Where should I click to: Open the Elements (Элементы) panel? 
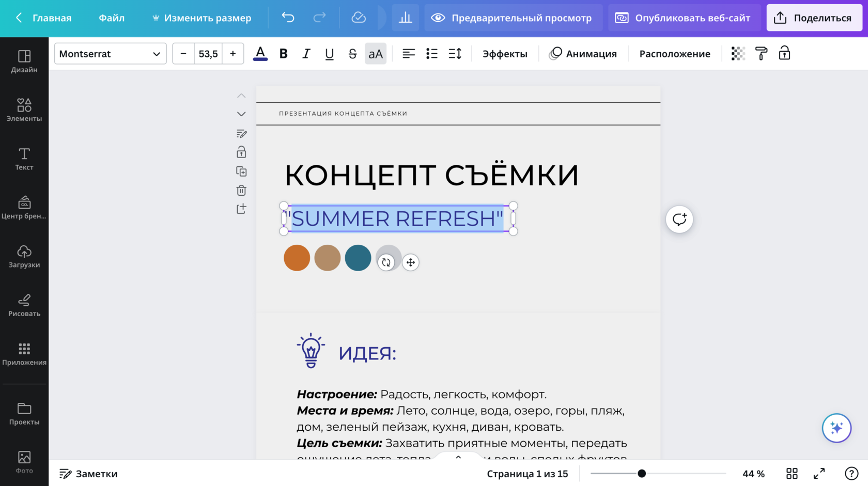(24, 110)
